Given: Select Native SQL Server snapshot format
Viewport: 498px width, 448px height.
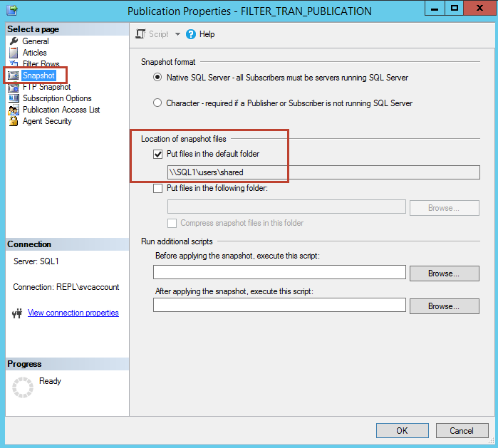Looking at the screenshot, I should (x=157, y=78).
